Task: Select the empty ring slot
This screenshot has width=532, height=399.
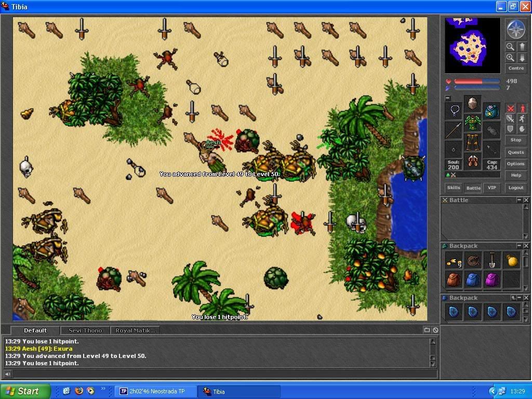Action: (454, 150)
